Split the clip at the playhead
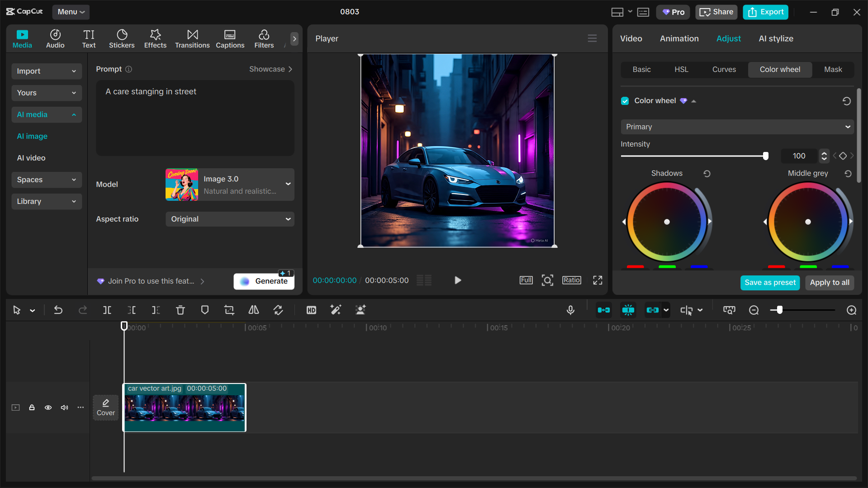 pyautogui.click(x=107, y=310)
